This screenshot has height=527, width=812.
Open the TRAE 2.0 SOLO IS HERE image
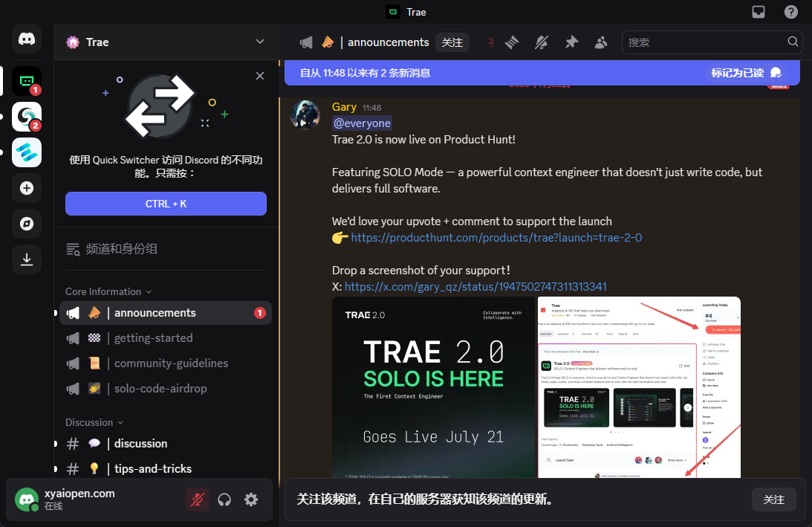tap(433, 387)
